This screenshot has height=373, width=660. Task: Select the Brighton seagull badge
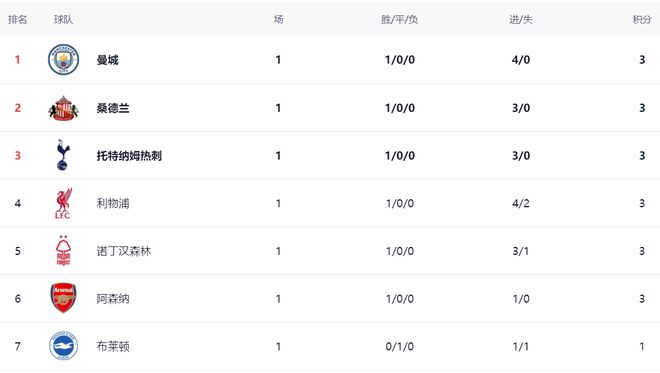[x=63, y=346]
